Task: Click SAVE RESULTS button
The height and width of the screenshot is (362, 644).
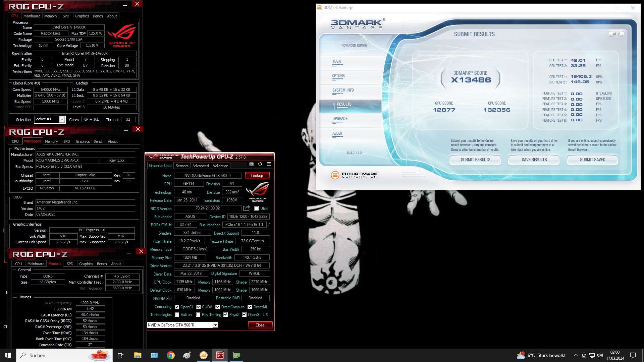Action: [x=534, y=160]
